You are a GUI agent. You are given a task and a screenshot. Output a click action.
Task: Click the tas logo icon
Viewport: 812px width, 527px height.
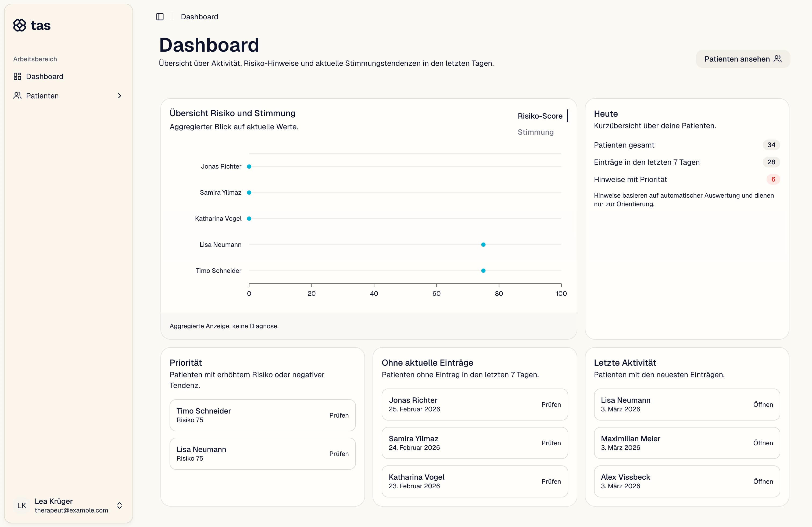click(x=20, y=25)
